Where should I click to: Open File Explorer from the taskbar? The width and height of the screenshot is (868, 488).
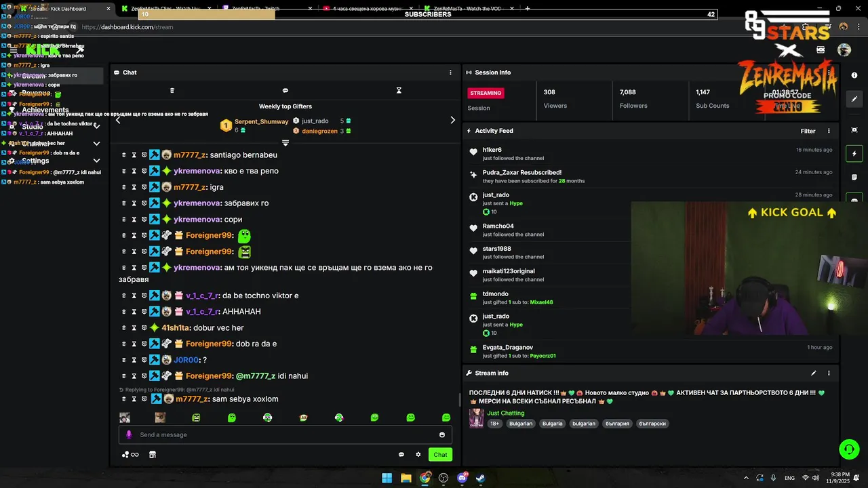406,478
